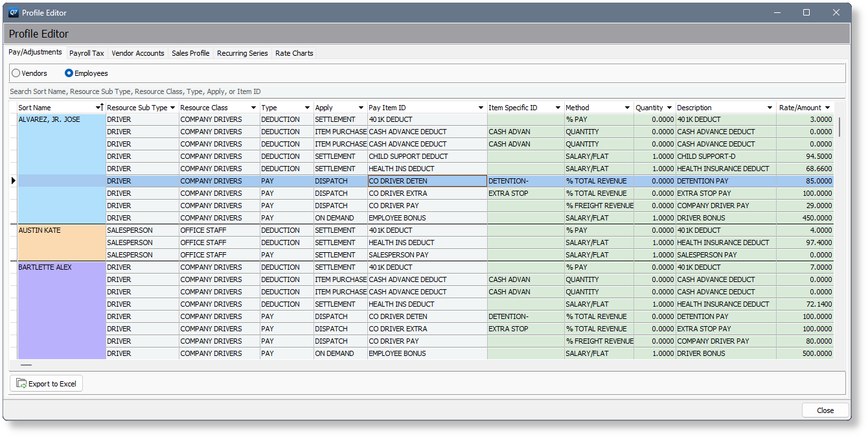Switch to the Payroll Tax tab
This screenshot has height=437, width=868.
(x=87, y=53)
